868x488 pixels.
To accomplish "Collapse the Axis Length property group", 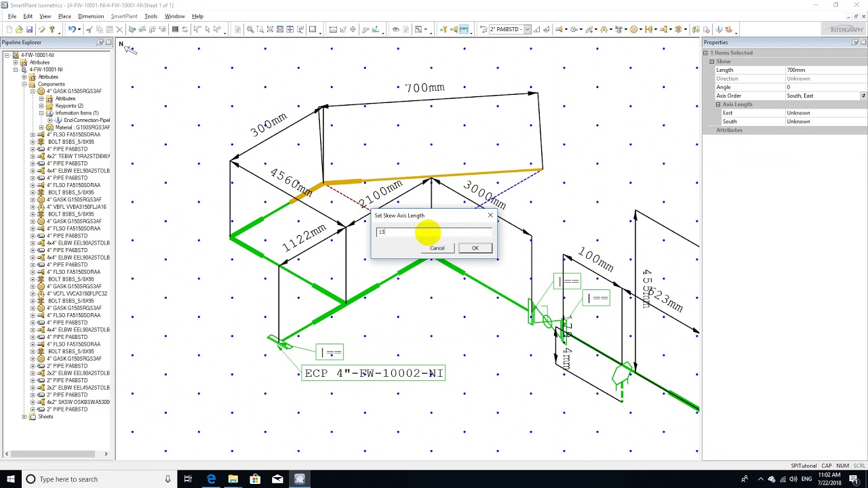I will coord(718,104).
